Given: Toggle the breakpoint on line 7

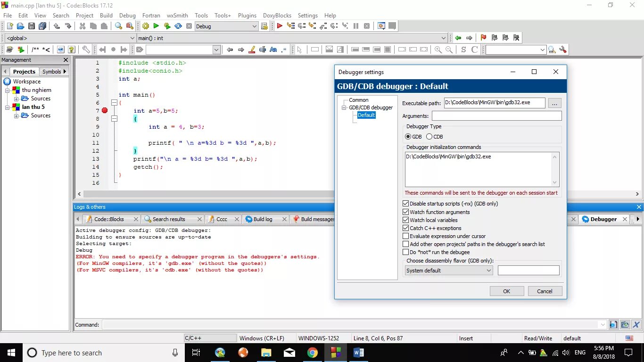Looking at the screenshot, I should (105, 111).
